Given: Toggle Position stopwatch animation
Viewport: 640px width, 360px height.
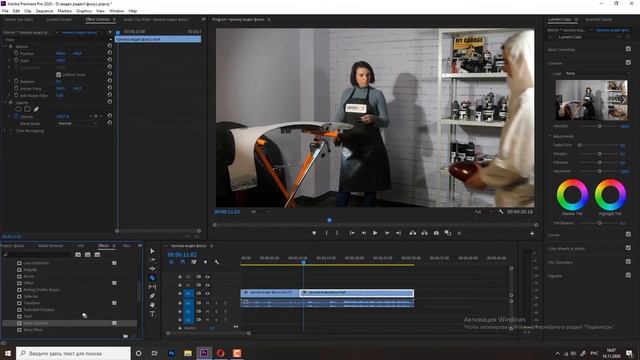Looking at the screenshot, I should point(16,53).
